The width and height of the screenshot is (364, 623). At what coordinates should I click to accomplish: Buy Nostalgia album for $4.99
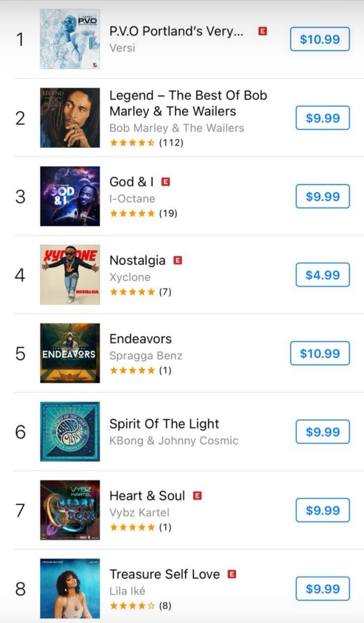tap(322, 275)
